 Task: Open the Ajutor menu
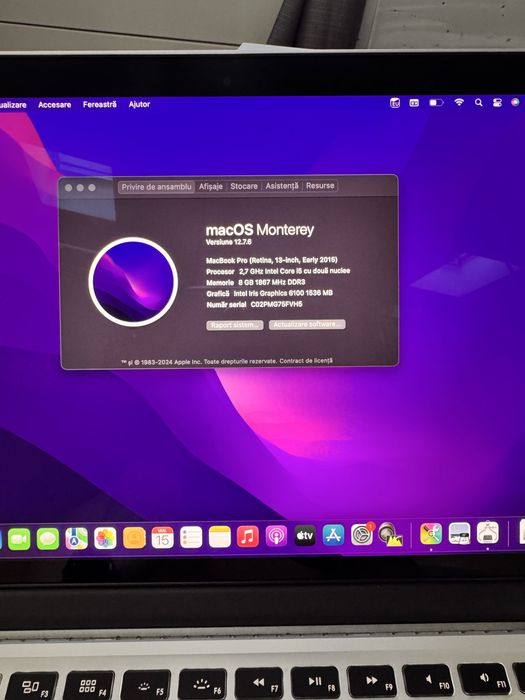click(139, 104)
